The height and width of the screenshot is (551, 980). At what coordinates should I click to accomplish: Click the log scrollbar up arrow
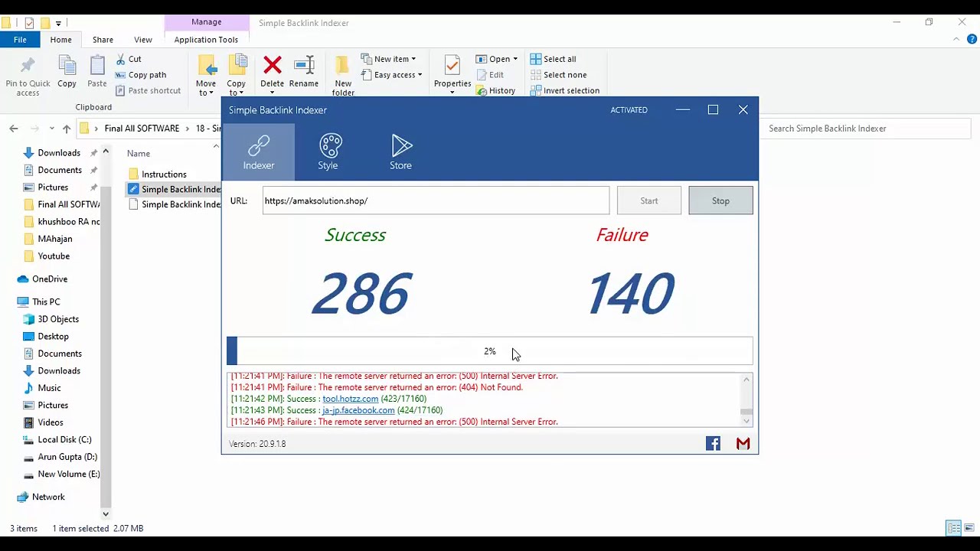click(746, 379)
